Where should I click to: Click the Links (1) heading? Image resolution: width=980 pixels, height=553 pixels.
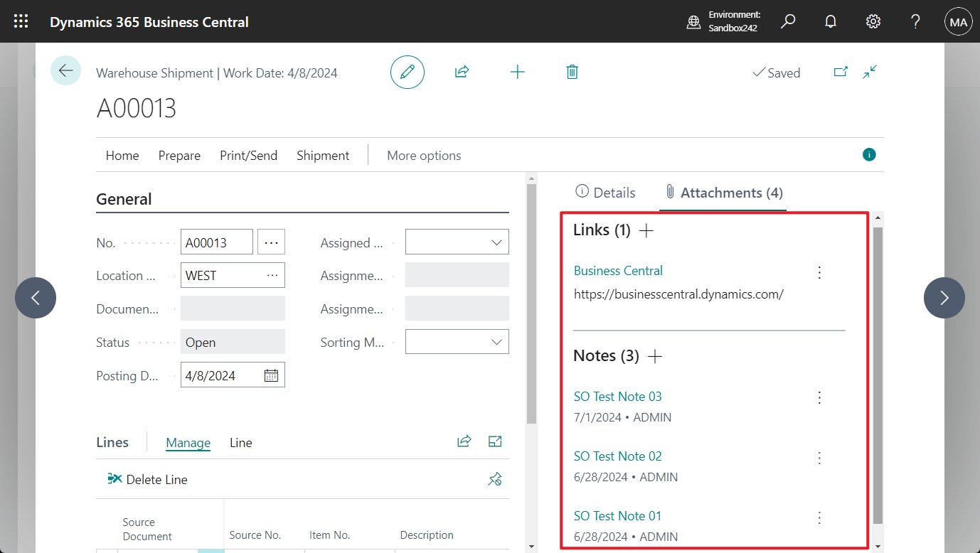602,230
